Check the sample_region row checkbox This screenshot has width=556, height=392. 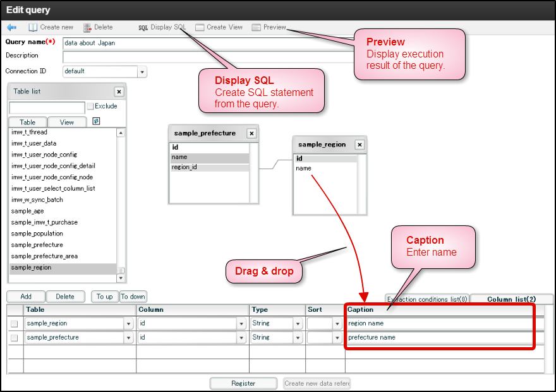click(x=15, y=323)
